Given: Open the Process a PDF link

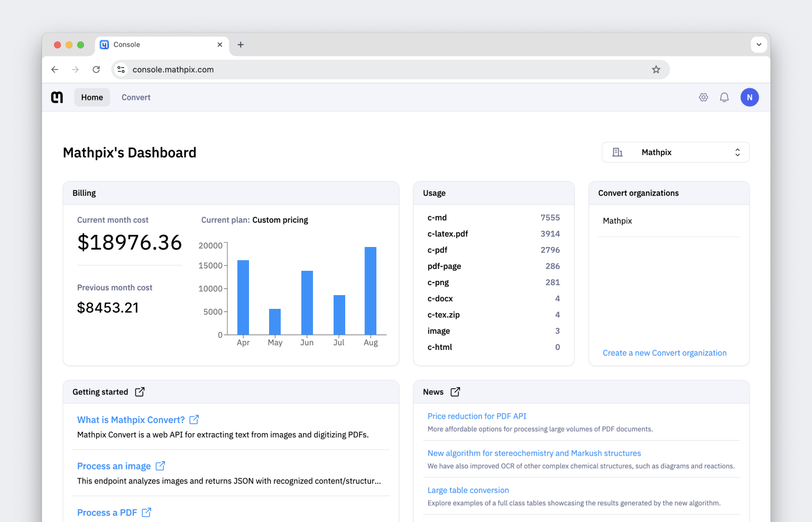Looking at the screenshot, I should pyautogui.click(x=107, y=513).
